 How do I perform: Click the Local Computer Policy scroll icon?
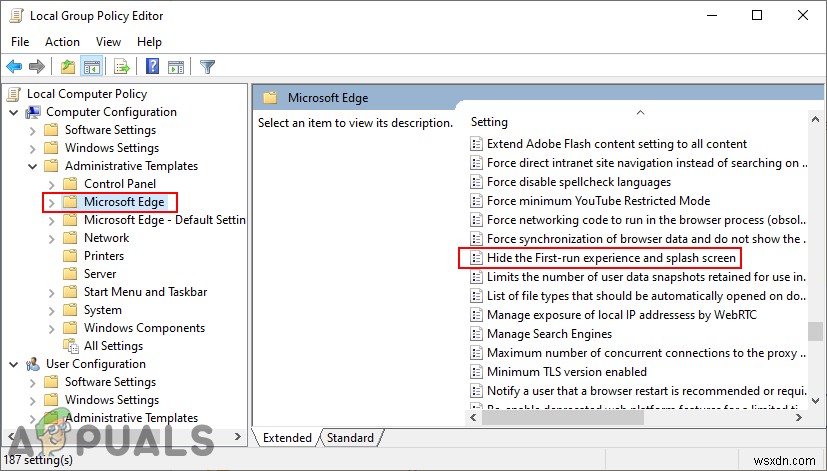(x=14, y=94)
